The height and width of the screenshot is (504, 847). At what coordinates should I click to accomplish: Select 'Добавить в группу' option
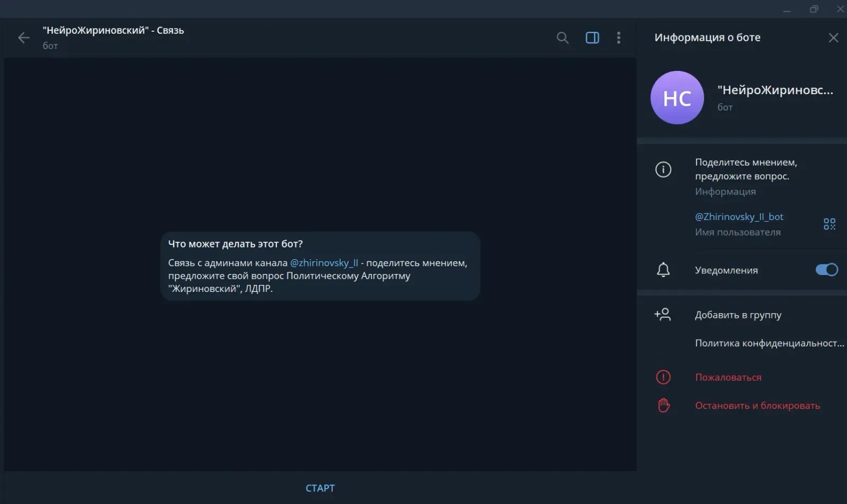click(738, 315)
